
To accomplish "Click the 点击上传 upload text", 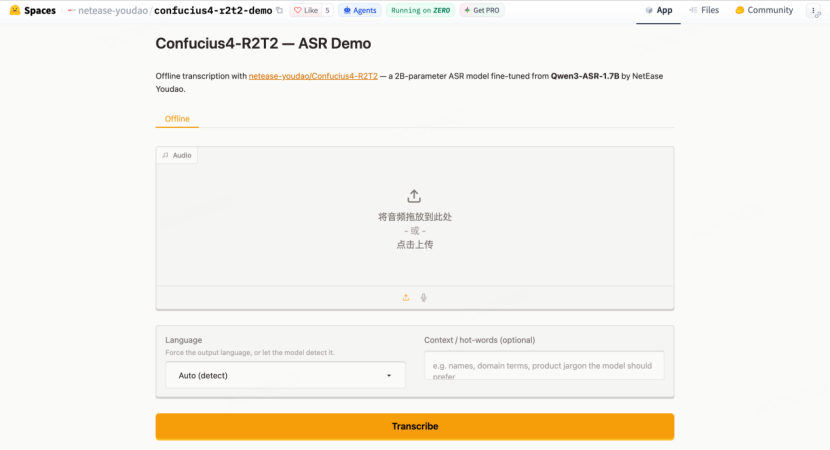I will click(414, 245).
